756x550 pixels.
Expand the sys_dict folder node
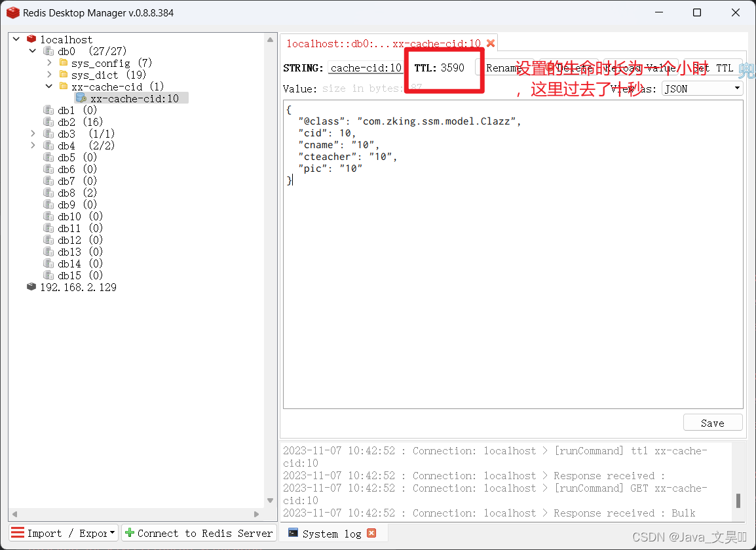click(x=50, y=74)
